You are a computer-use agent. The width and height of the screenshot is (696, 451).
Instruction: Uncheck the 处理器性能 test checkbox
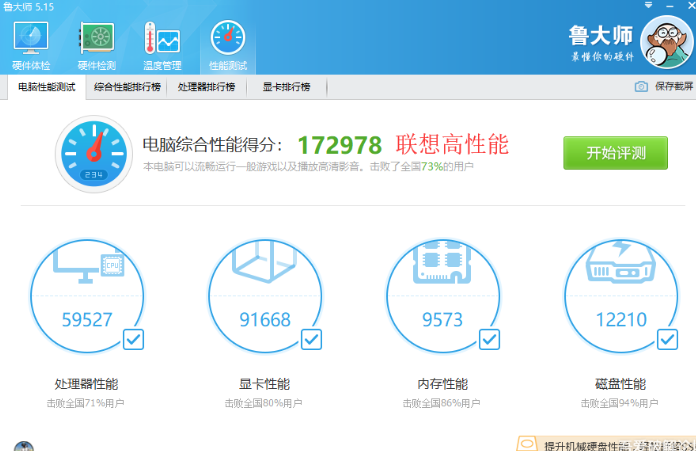[133, 340]
